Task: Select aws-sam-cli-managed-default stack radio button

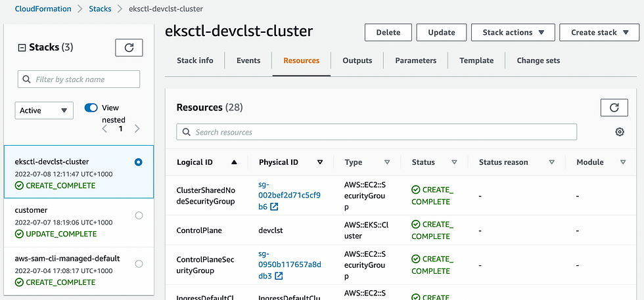Action: 139,264
